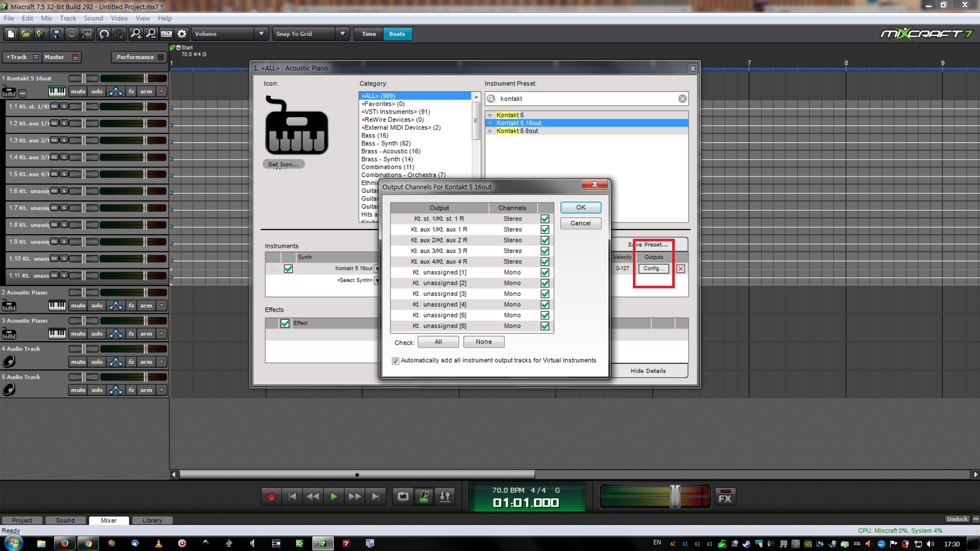Open Acoustic Piano track 3 options arrow
Image resolution: width=980 pixels, height=551 pixels.
162,334
